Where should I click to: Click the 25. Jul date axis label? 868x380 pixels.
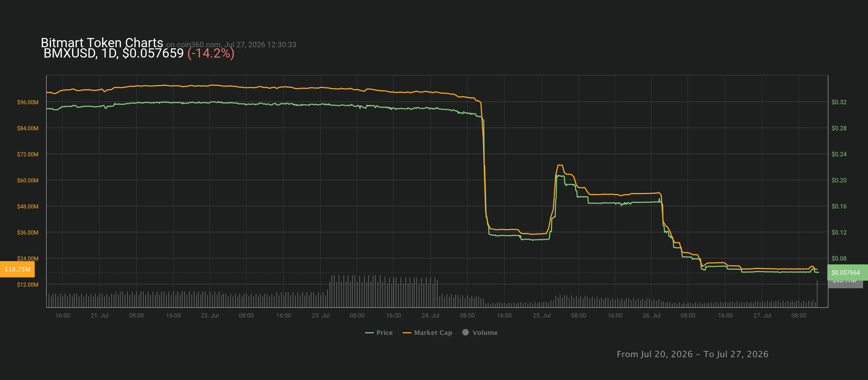541,315
